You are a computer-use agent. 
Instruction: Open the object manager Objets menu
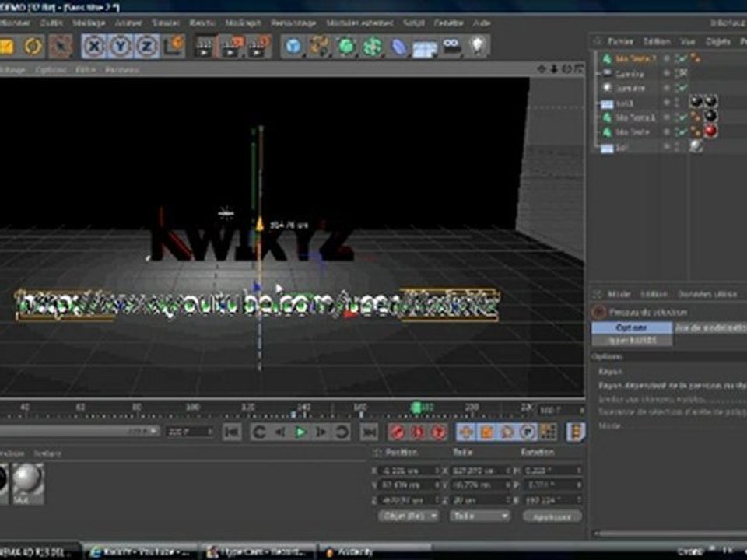pyautogui.click(x=718, y=42)
